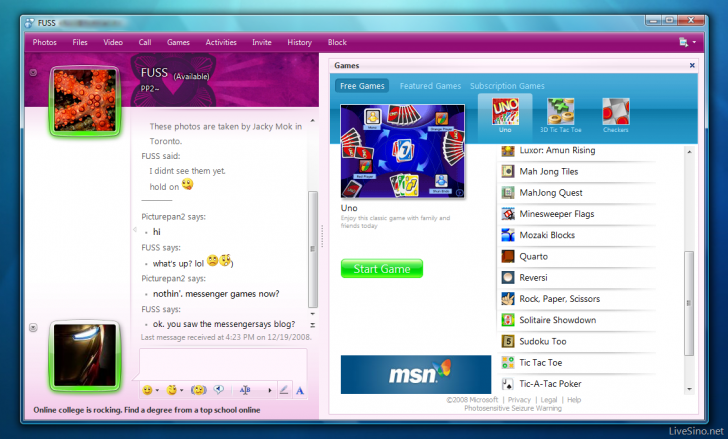This screenshot has width=728, height=439.
Task: Click the MSN banner
Action: click(x=416, y=374)
